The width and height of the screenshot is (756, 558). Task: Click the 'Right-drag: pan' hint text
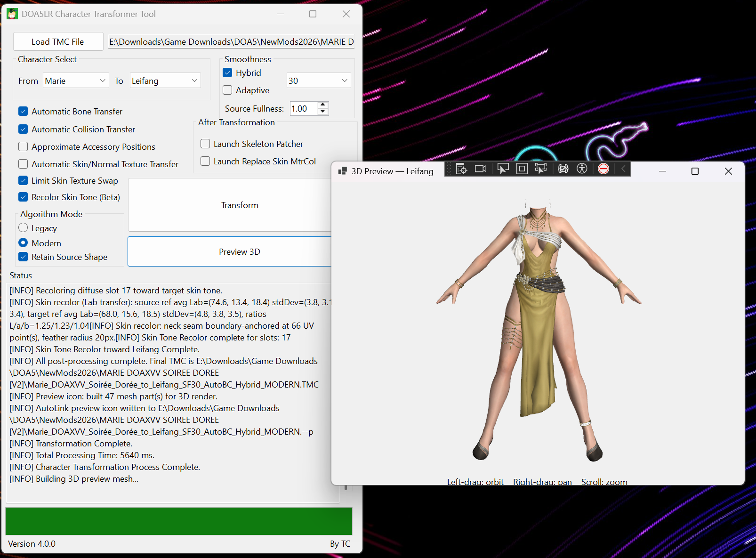tap(542, 482)
